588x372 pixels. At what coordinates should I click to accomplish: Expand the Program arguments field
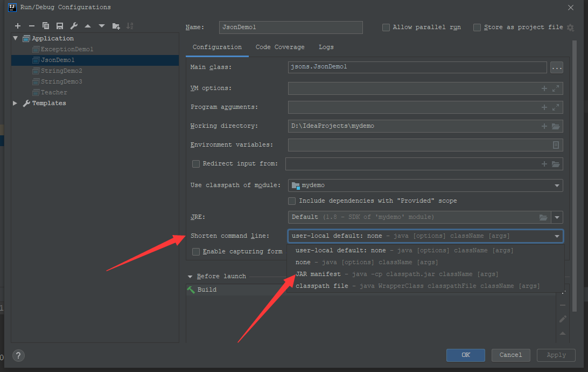coord(556,107)
